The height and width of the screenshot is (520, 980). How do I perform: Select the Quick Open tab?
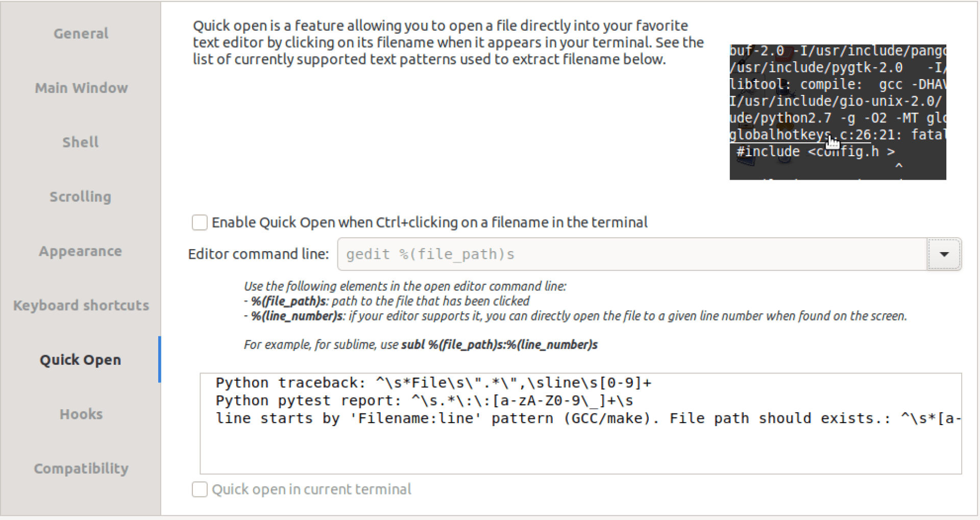coord(80,359)
